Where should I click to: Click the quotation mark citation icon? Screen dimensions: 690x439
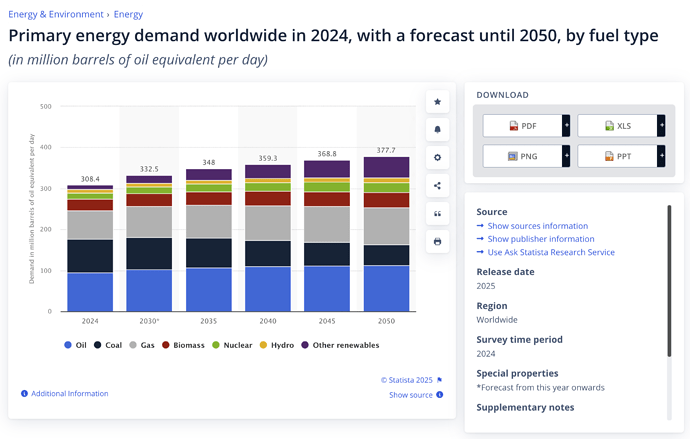438,214
